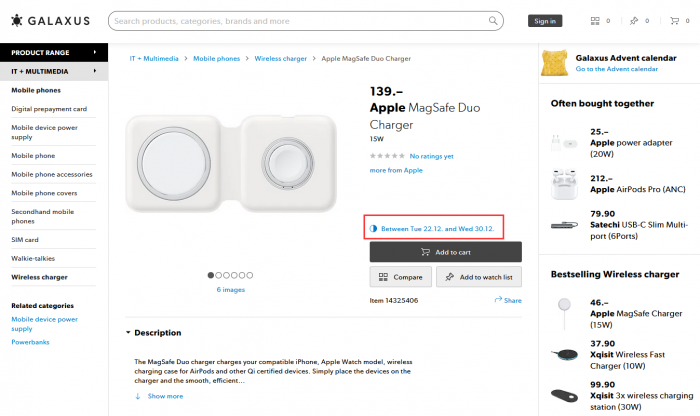Click the product rating stars
The image size is (700, 416).
point(386,156)
